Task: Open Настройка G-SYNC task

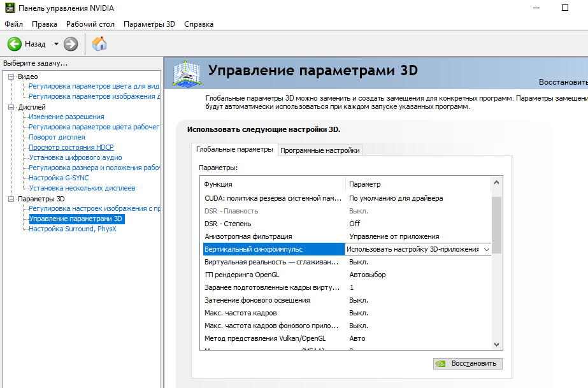Action: pos(59,178)
